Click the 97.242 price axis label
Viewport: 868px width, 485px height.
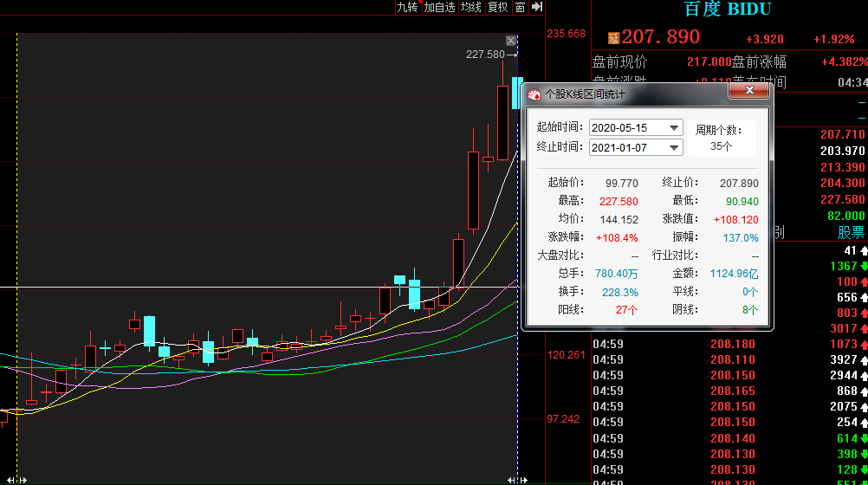(x=563, y=419)
